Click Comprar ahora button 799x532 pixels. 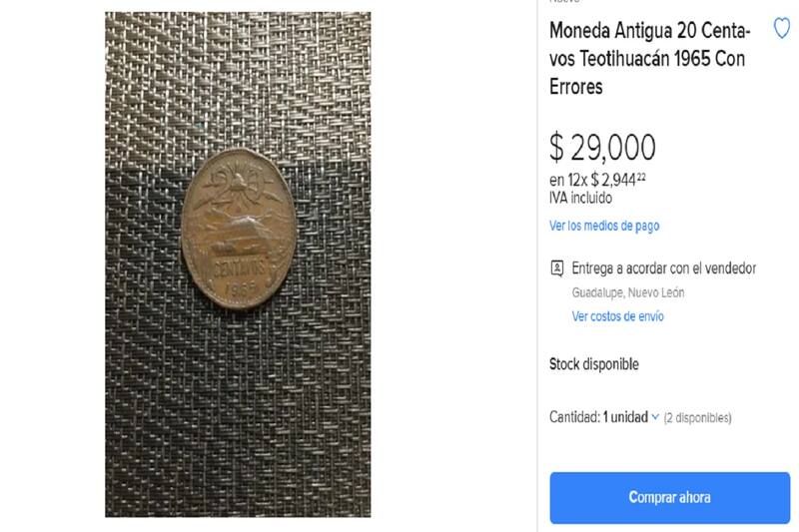[x=669, y=497]
